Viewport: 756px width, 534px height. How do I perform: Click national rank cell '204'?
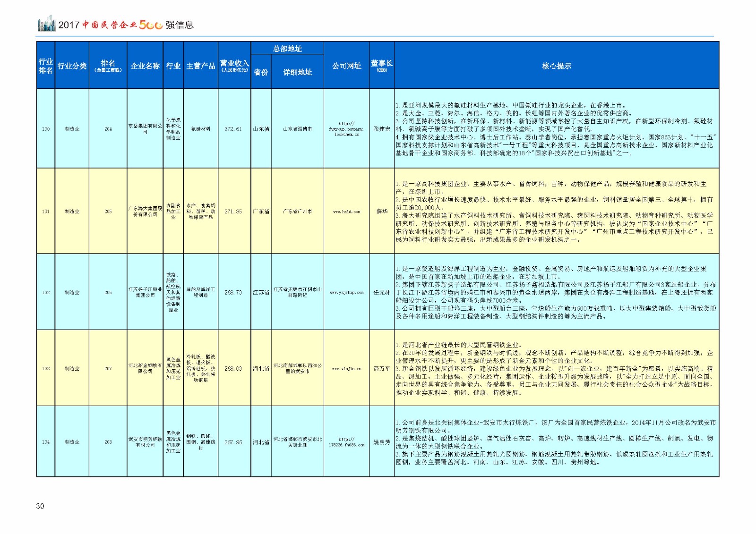[x=108, y=129]
